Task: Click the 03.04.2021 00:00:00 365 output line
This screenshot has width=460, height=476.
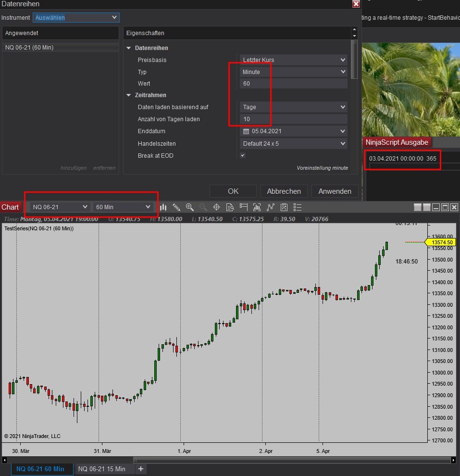Action: click(402, 159)
